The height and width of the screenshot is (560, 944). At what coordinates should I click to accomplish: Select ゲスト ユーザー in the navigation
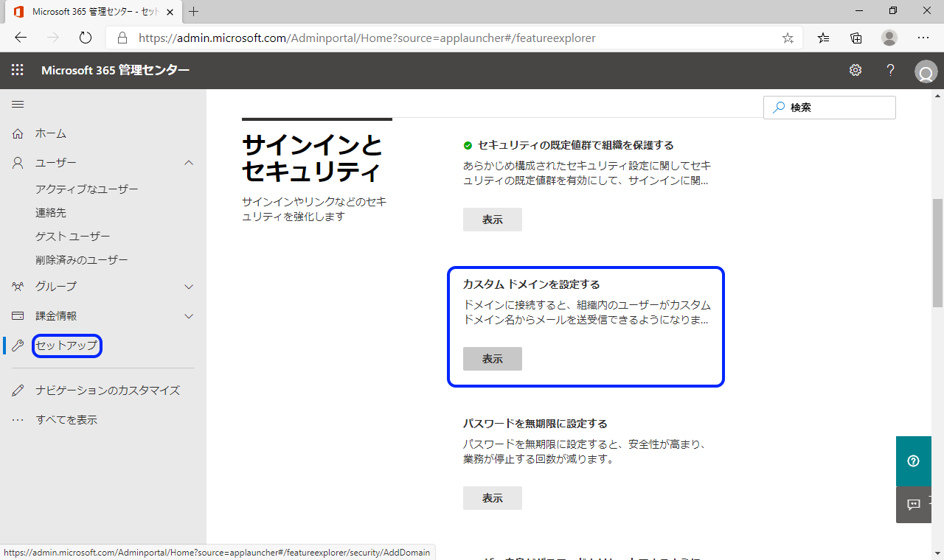(x=73, y=237)
